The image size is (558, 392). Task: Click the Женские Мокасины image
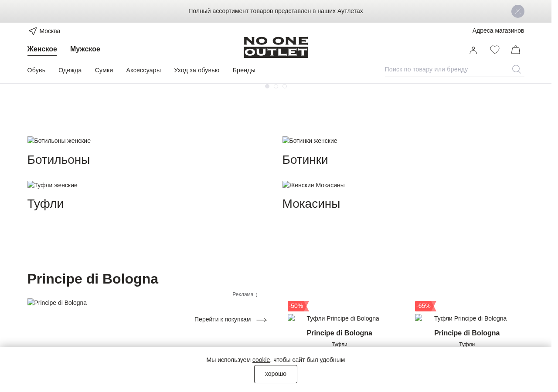tap(313, 185)
